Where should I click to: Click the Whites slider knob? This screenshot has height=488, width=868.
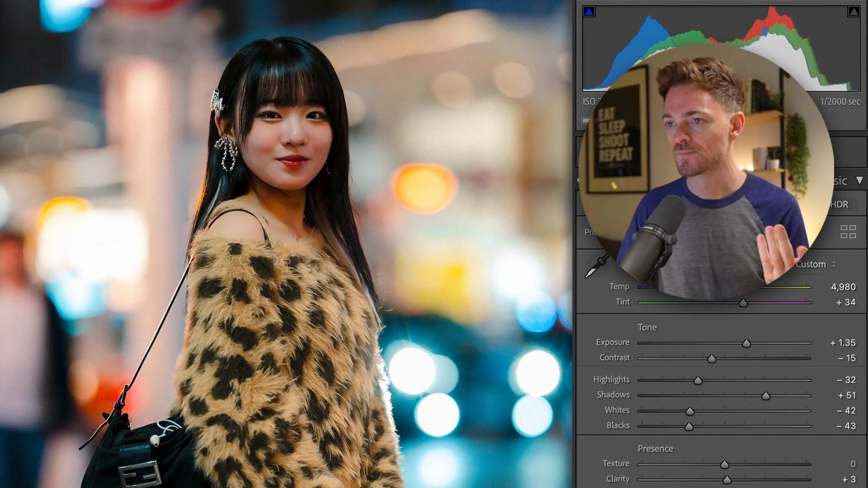pos(690,412)
